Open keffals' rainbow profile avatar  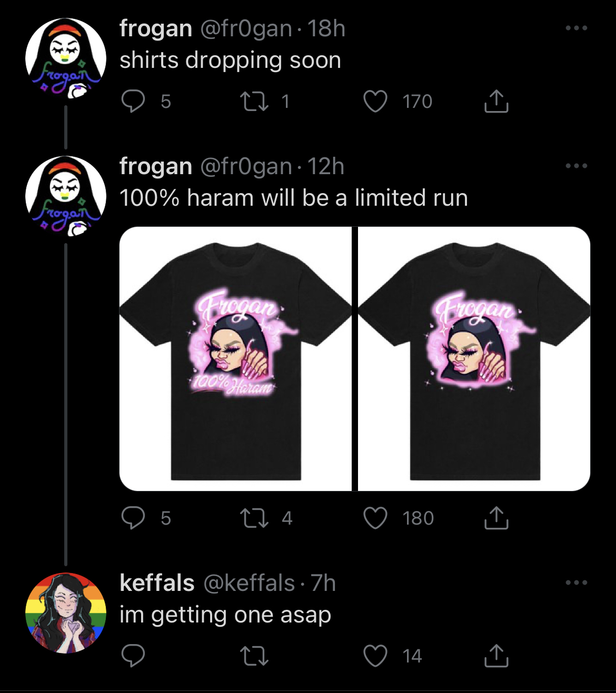(x=66, y=613)
